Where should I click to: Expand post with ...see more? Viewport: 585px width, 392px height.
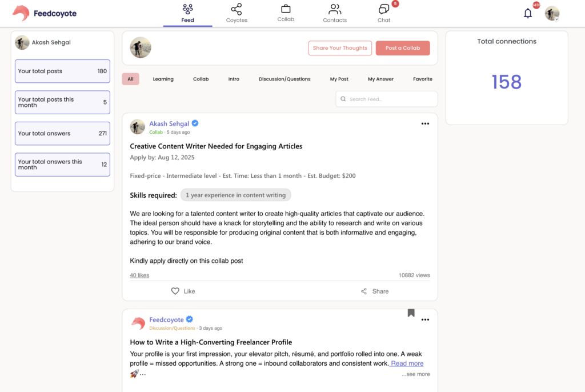coord(416,374)
